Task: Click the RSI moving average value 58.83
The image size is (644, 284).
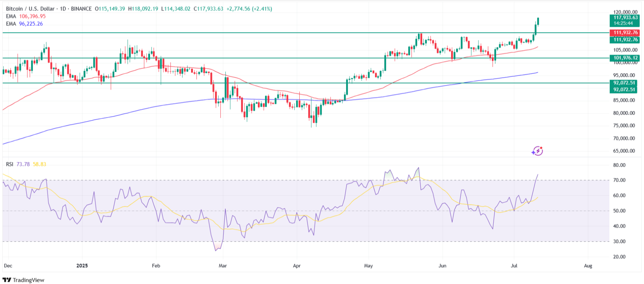Action: pos(39,164)
